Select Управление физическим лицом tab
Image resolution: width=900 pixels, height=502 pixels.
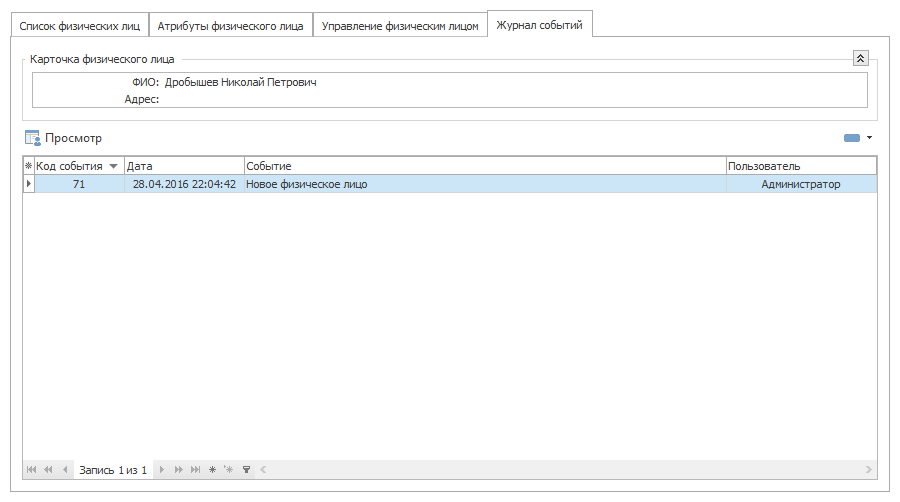click(x=400, y=26)
